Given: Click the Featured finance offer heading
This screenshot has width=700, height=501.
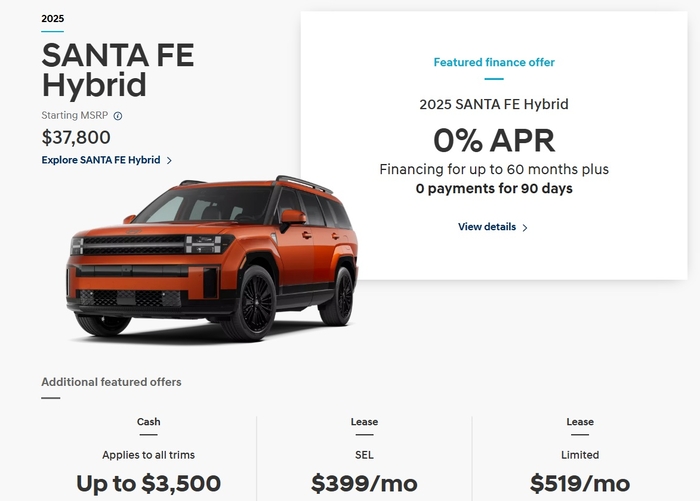Looking at the screenshot, I should click(494, 62).
